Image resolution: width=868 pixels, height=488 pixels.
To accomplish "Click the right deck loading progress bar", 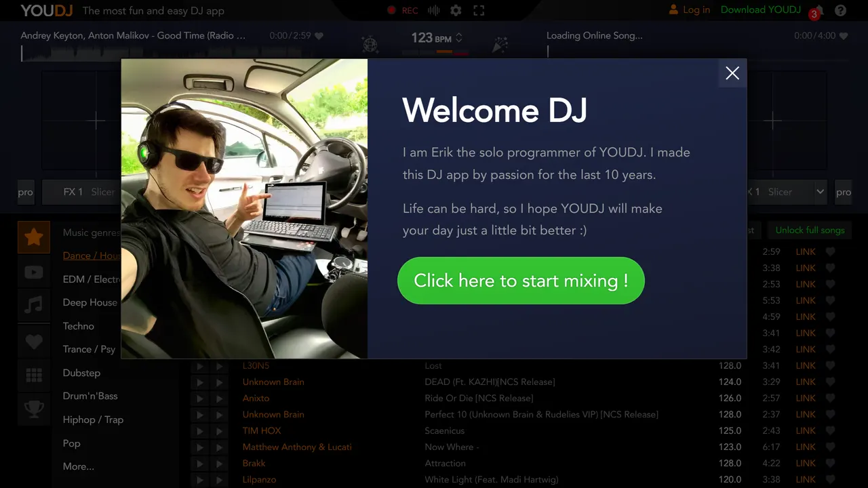I will coord(697,53).
